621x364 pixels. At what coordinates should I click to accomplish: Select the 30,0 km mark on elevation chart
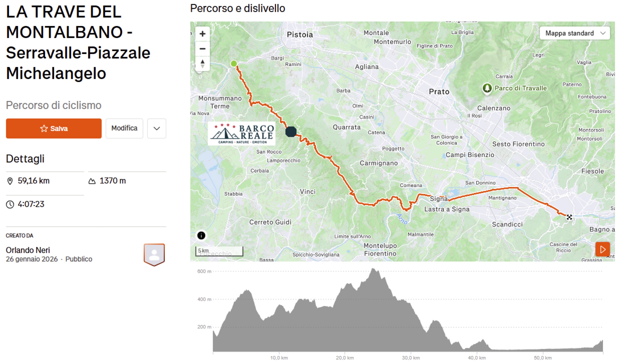[x=411, y=358]
